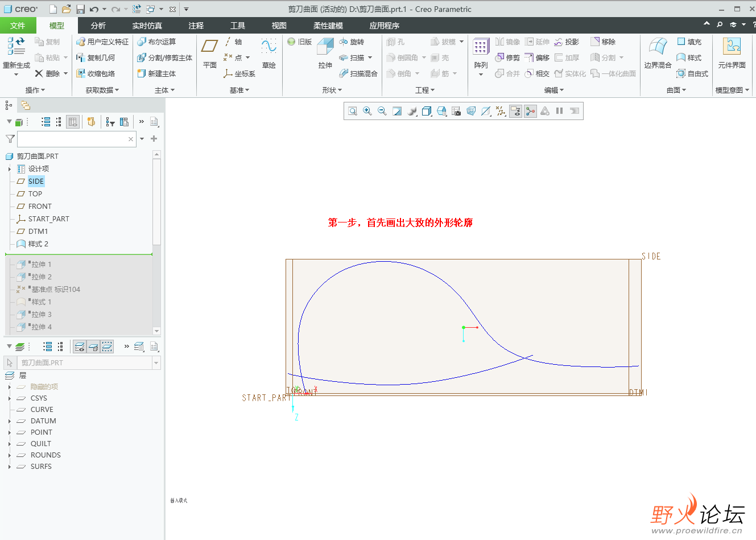Open the 样式 (Style) surface tool
Image resolution: width=756 pixels, height=540 pixels.
(x=689, y=58)
